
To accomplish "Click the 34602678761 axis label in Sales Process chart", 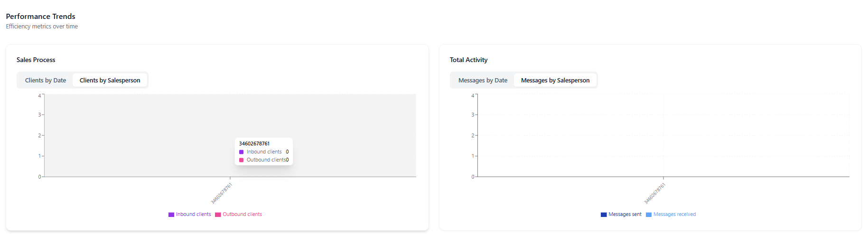I will (222, 193).
